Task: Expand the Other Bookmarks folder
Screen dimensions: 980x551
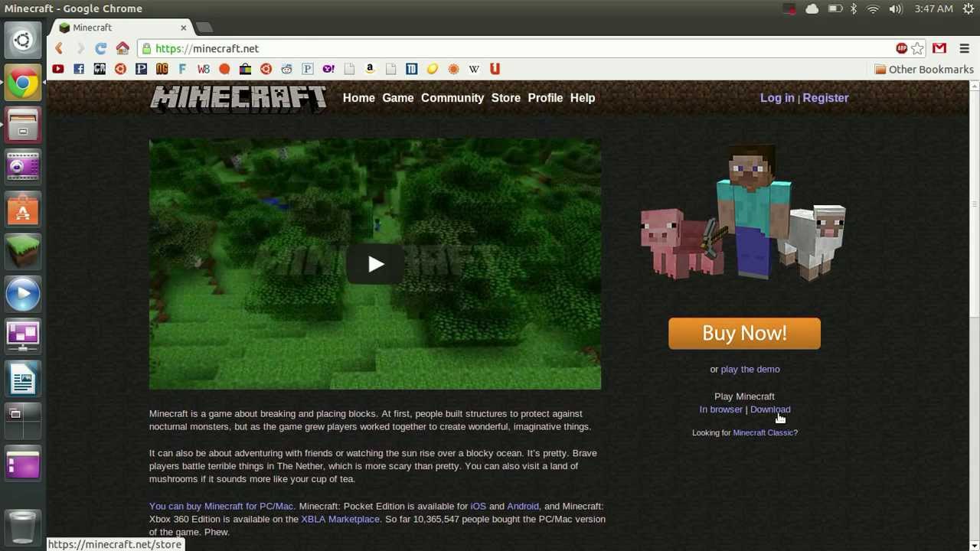Action: coord(924,70)
